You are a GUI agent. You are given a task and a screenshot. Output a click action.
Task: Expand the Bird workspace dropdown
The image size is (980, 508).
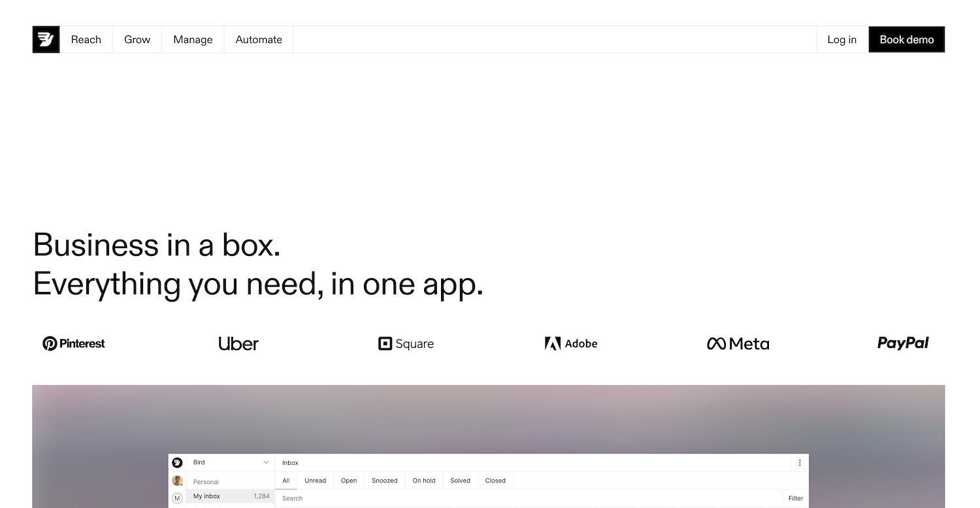click(x=231, y=462)
